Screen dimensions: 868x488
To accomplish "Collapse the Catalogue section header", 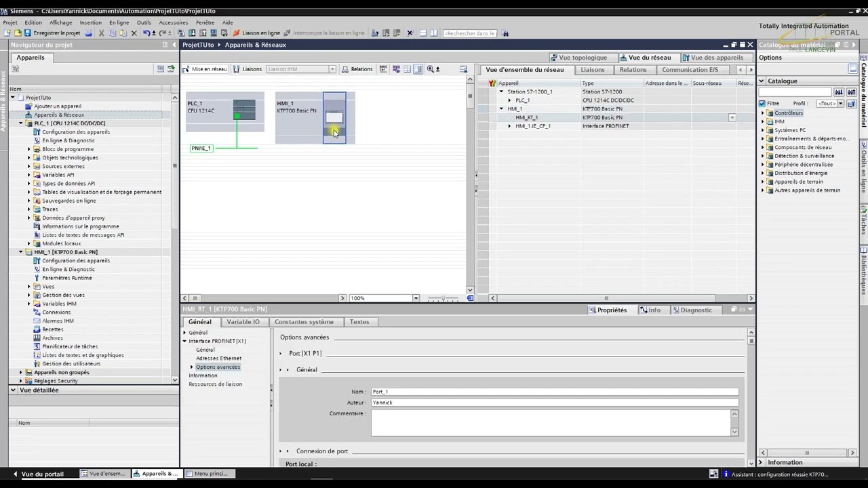I will pos(762,81).
